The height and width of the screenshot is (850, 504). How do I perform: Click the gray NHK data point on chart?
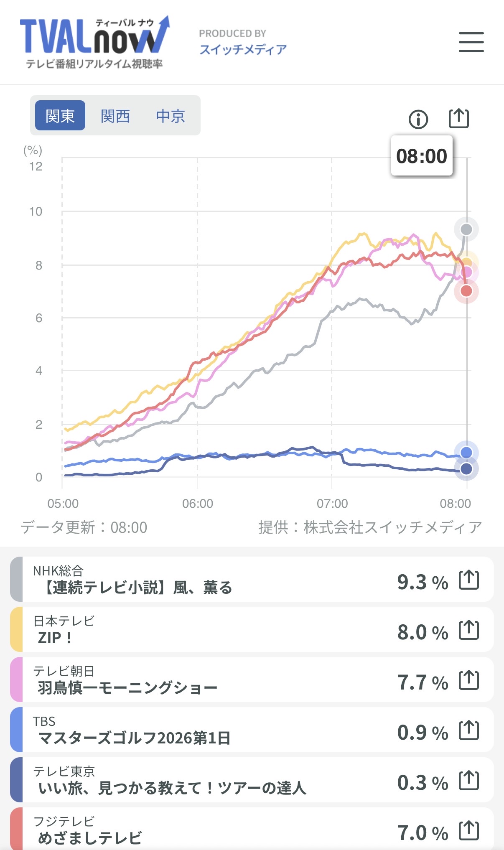tap(466, 229)
